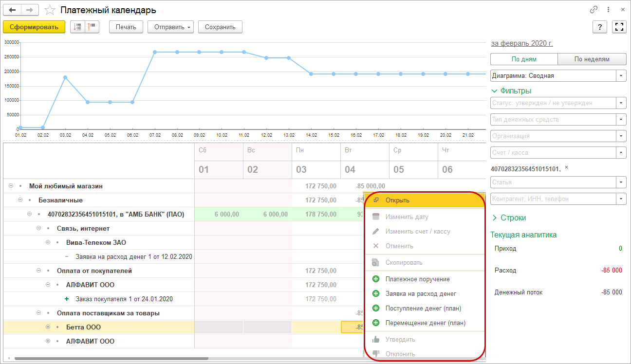This screenshot has width=631, height=364.
Task: Collapse the Оплата от покупателей group
Action: coord(39,271)
